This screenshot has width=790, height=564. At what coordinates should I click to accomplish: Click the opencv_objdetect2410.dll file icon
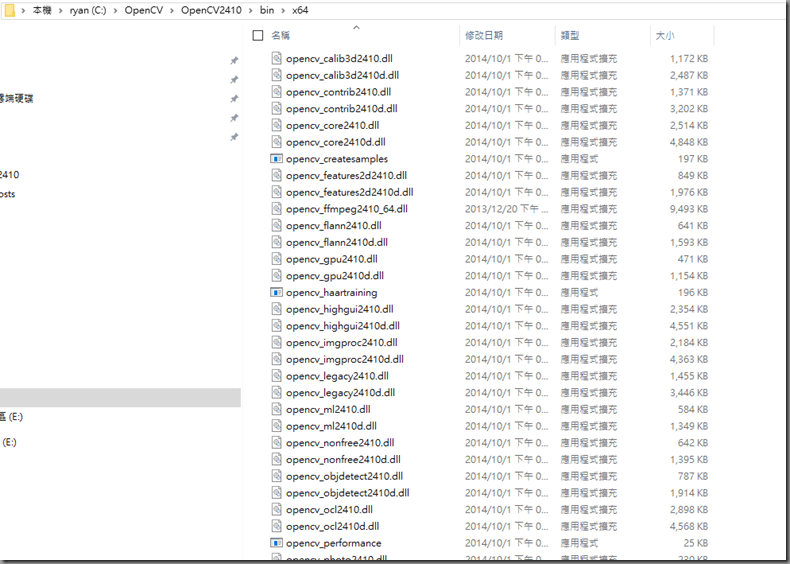click(x=276, y=476)
